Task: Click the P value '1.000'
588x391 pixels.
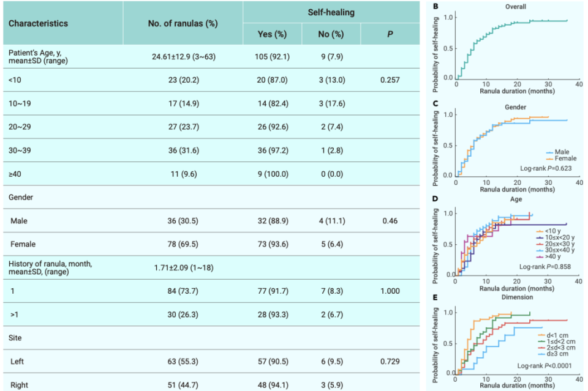Action: click(390, 291)
